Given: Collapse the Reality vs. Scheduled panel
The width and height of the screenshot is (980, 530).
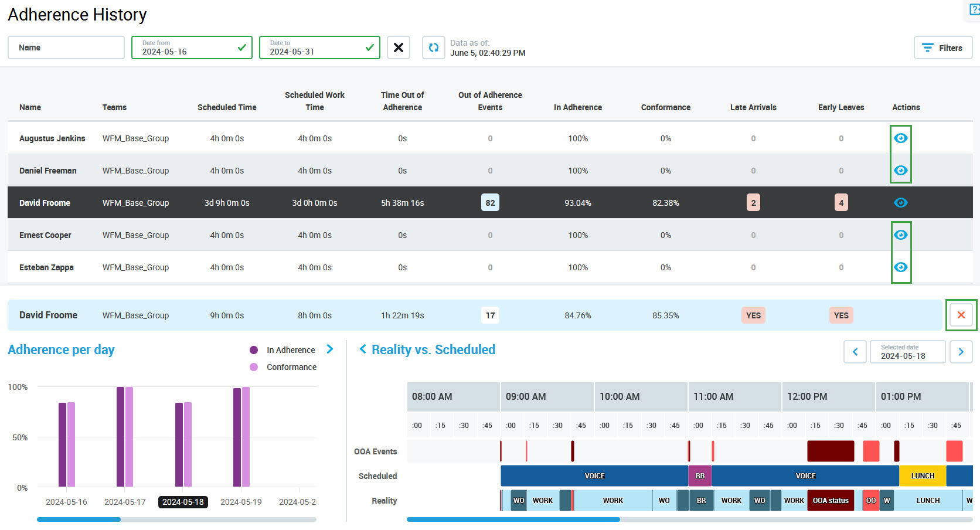Looking at the screenshot, I should pyautogui.click(x=363, y=349).
